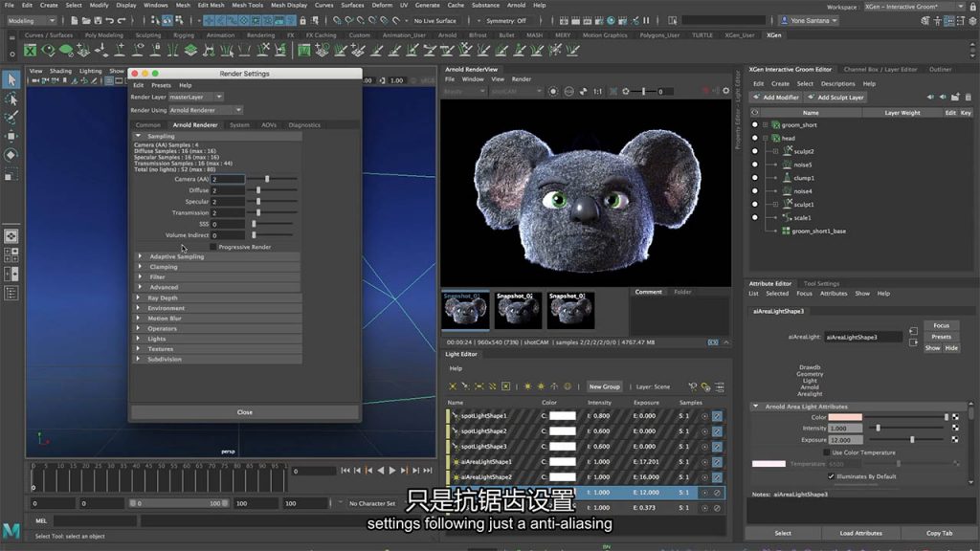
Task: Enable Use Color Temperature checkbox
Action: click(x=826, y=452)
